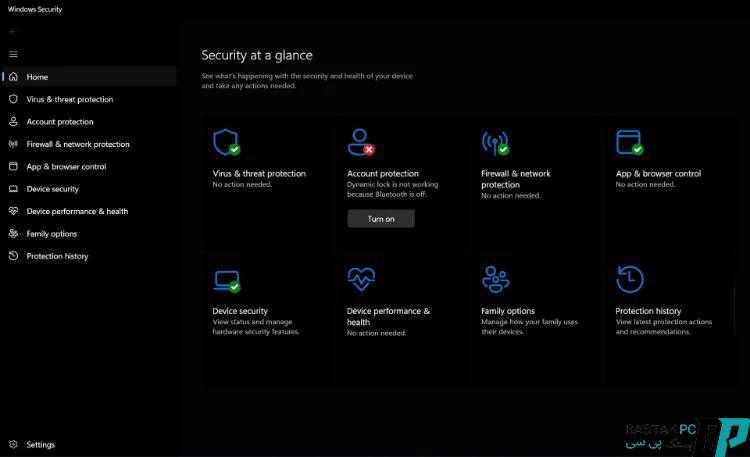
Task: Select the Family options people icon tile
Action: click(495, 279)
